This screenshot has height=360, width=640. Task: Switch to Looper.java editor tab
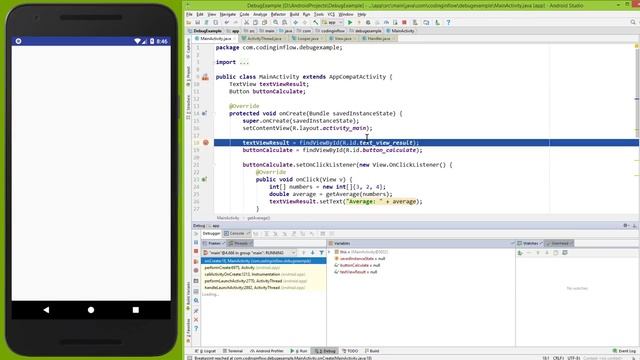click(x=307, y=38)
